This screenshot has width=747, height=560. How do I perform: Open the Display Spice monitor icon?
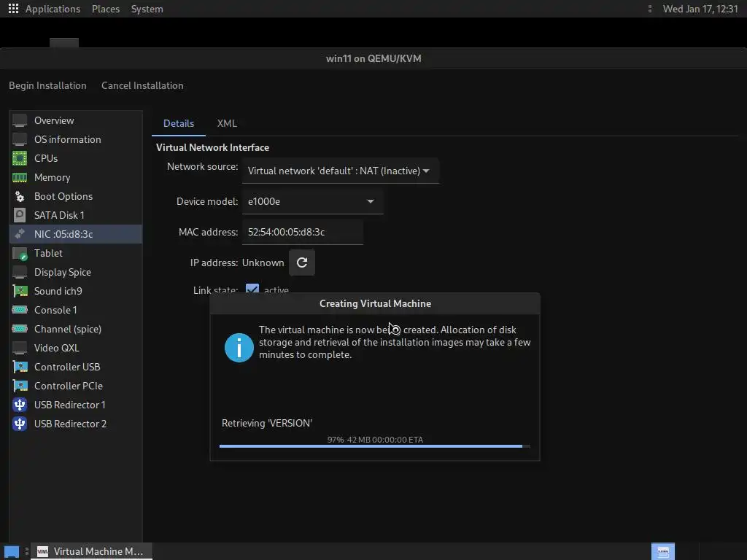(20, 272)
